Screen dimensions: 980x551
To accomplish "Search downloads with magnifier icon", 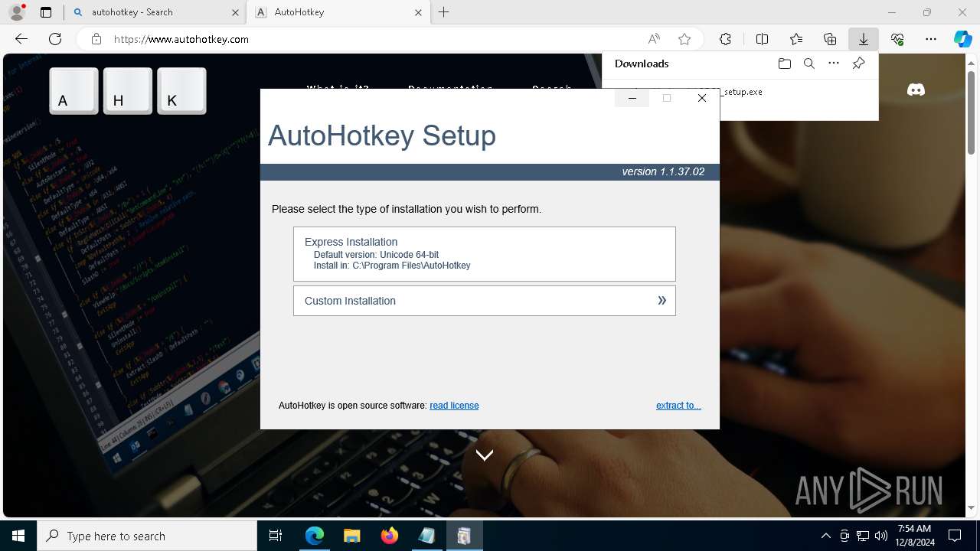I will (808, 64).
